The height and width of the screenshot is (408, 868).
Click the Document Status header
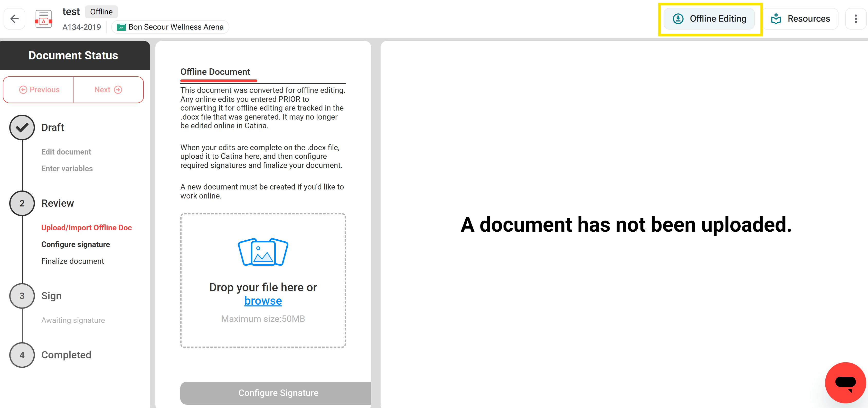73,55
